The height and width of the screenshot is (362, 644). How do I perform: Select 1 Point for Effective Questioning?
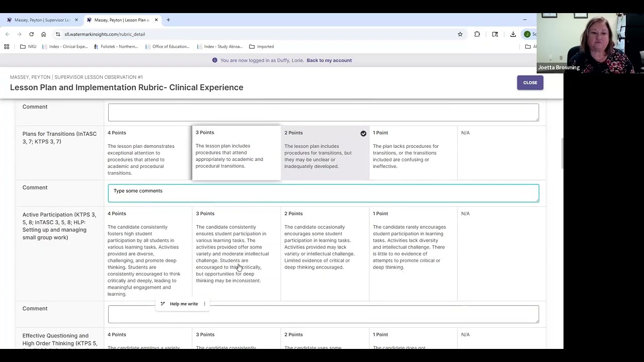pyautogui.click(x=414, y=338)
